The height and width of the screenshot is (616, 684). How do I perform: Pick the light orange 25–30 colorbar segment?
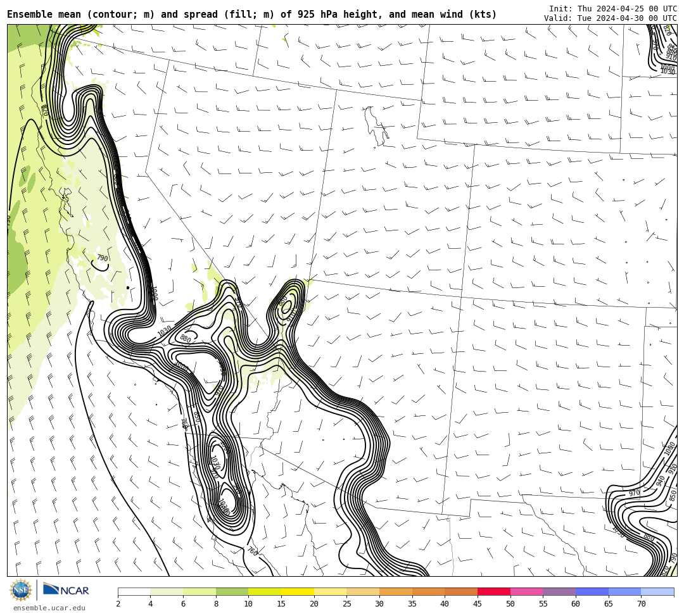tap(363, 591)
